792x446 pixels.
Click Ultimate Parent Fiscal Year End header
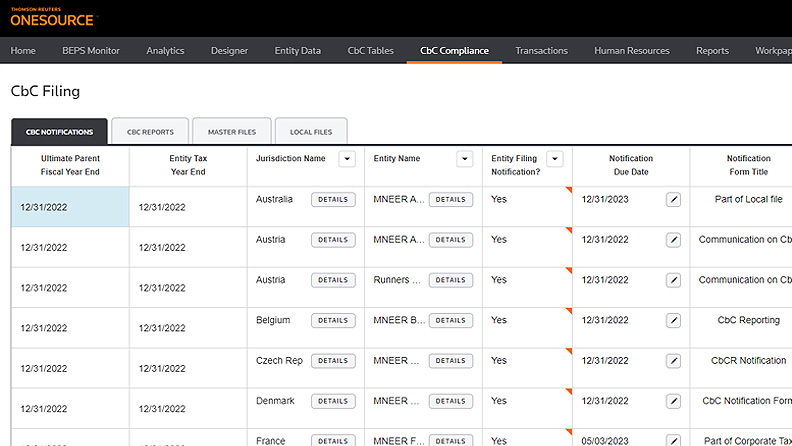coord(70,165)
